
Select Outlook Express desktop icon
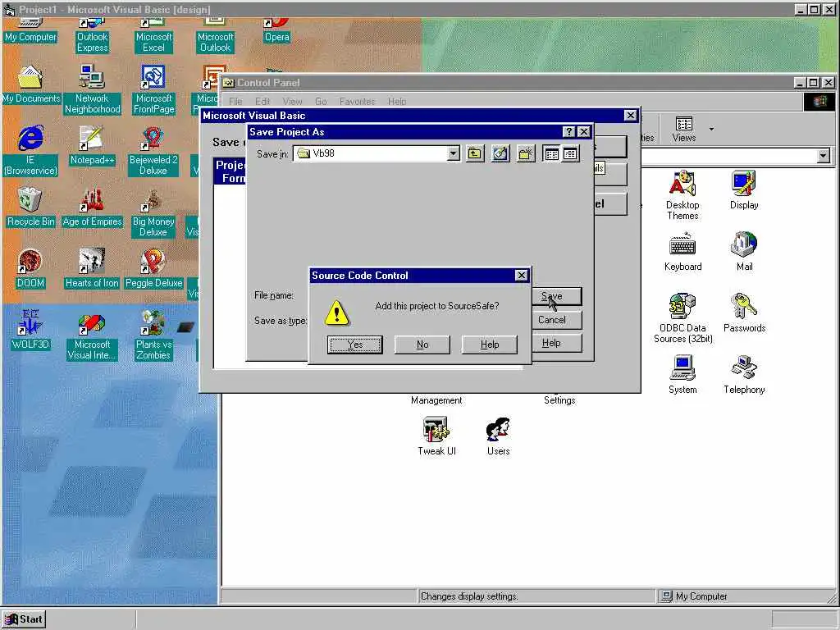pyautogui.click(x=92, y=36)
